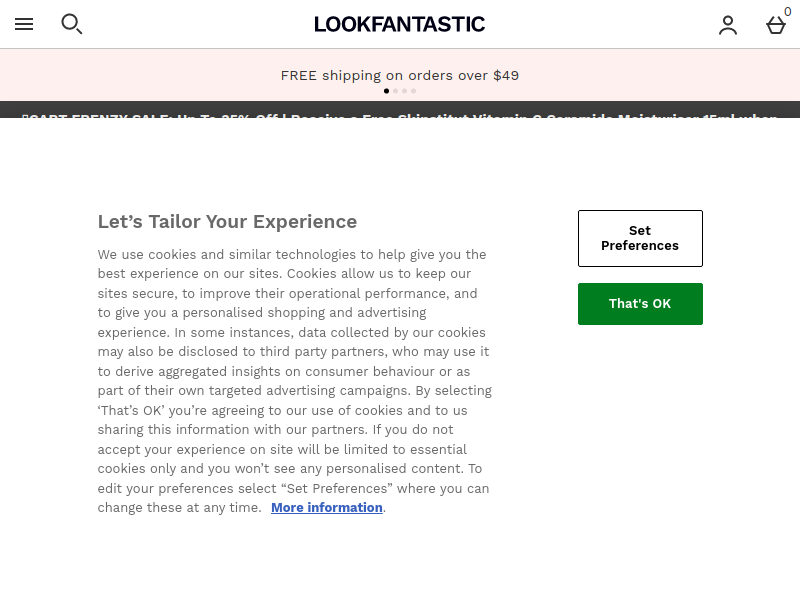Select the fourth promo carousel dot
The image size is (800, 600).
414,91
